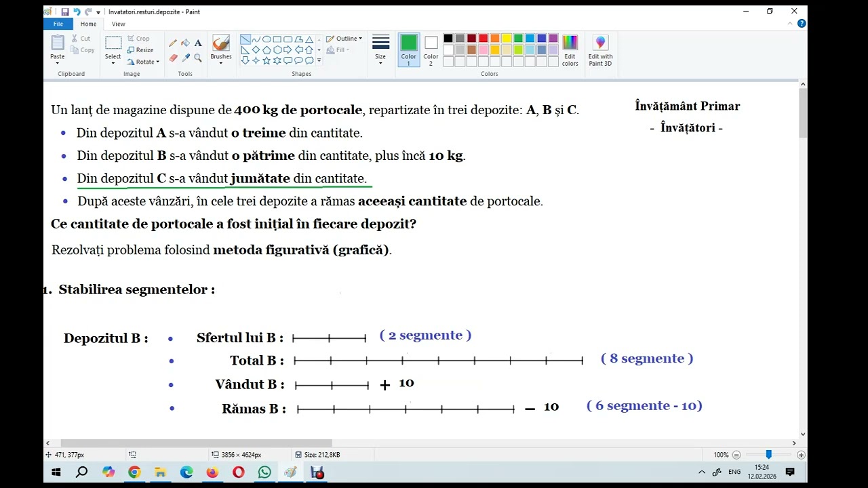Screen dimensions: 868x488
Task: Pick the purple color swatch
Action: click(x=553, y=39)
